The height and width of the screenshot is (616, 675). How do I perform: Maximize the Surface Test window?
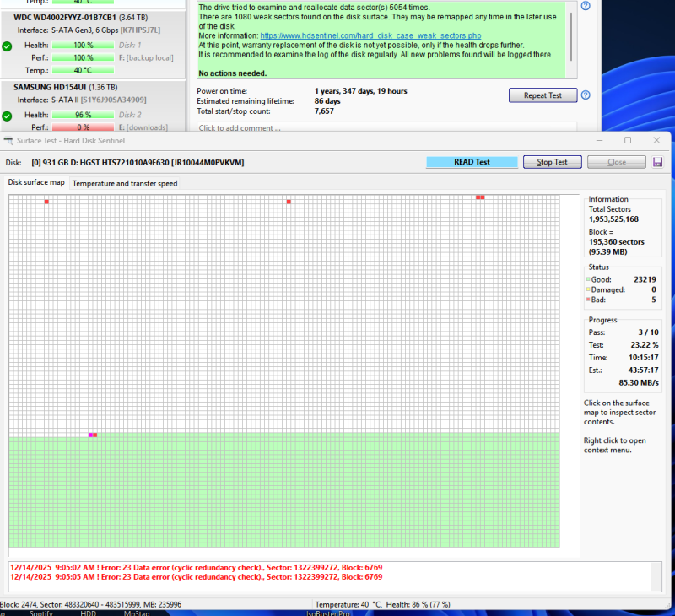coord(628,140)
